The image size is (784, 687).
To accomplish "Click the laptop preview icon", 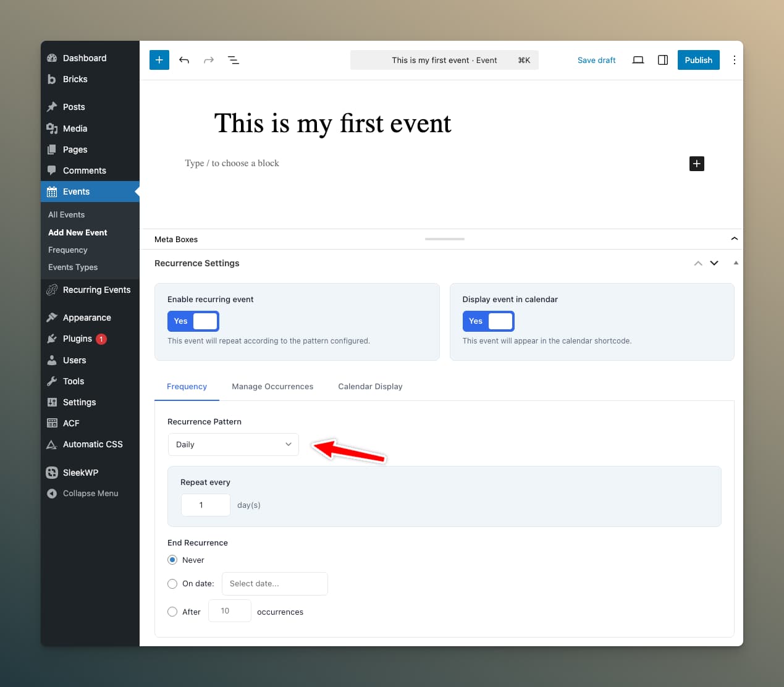I will point(638,60).
